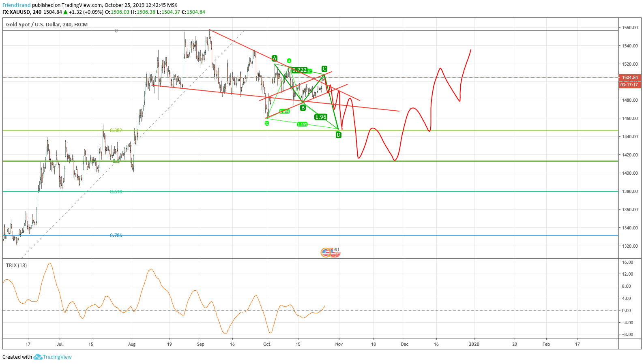Click the TRIX (18) indicator label
Viewport: 644px width, 364px height.
(16, 266)
